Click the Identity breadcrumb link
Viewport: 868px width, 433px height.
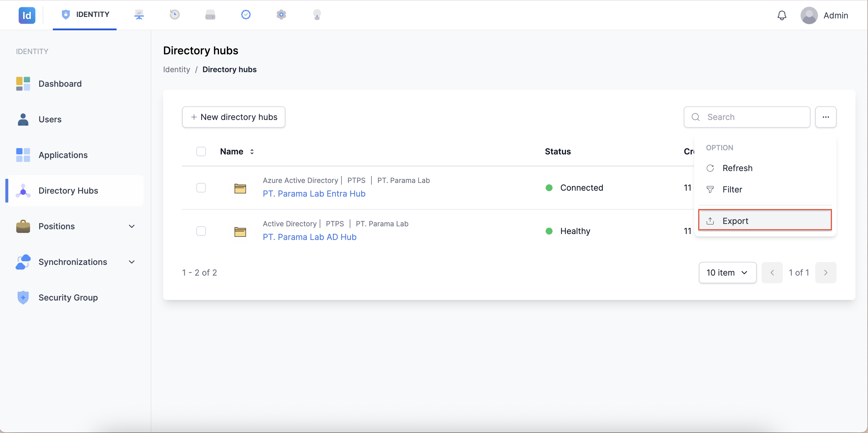[x=177, y=69]
